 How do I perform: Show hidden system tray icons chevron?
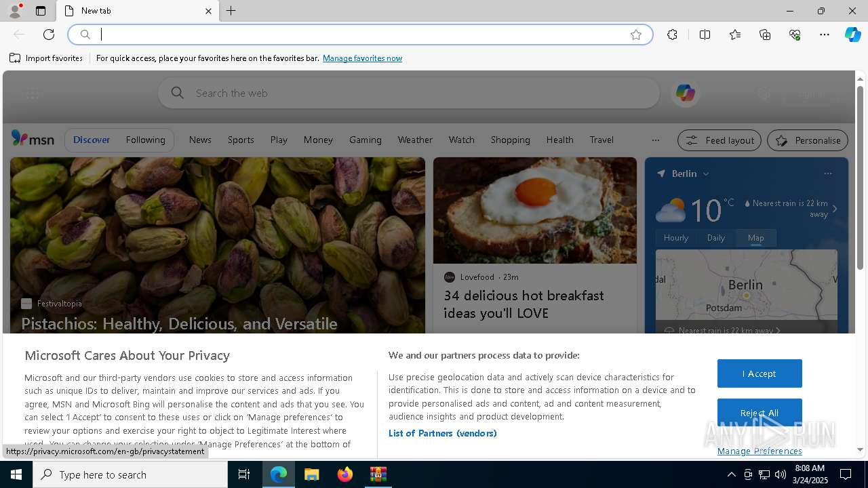coord(731,474)
